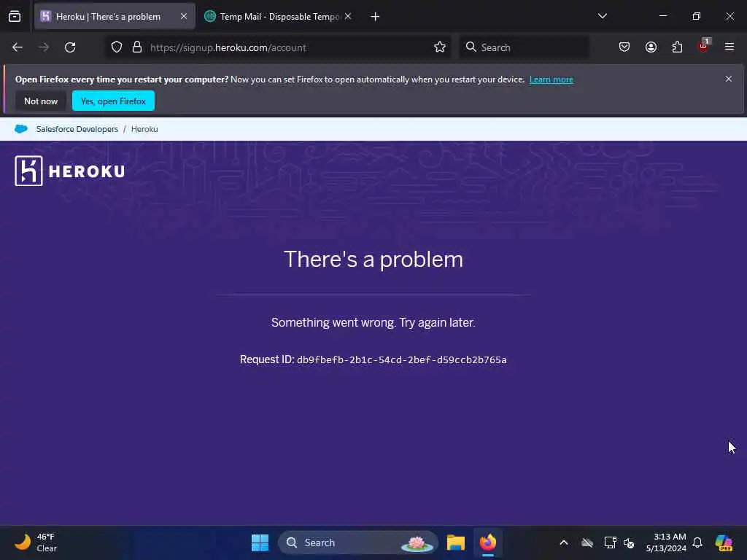Switch to the Heroku There's a problem tab
747x560 pixels.
115,17
